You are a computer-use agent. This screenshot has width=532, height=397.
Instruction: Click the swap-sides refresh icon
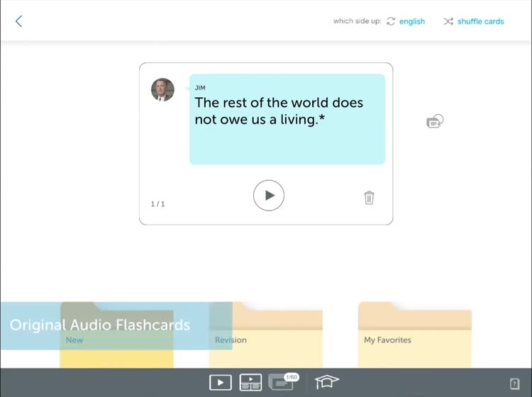click(x=391, y=21)
